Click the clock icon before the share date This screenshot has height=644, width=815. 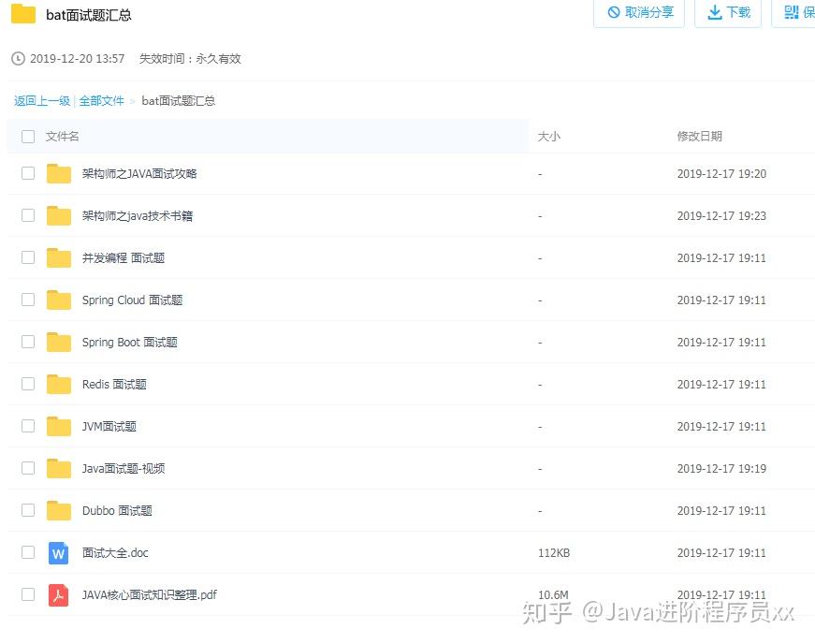(x=19, y=58)
